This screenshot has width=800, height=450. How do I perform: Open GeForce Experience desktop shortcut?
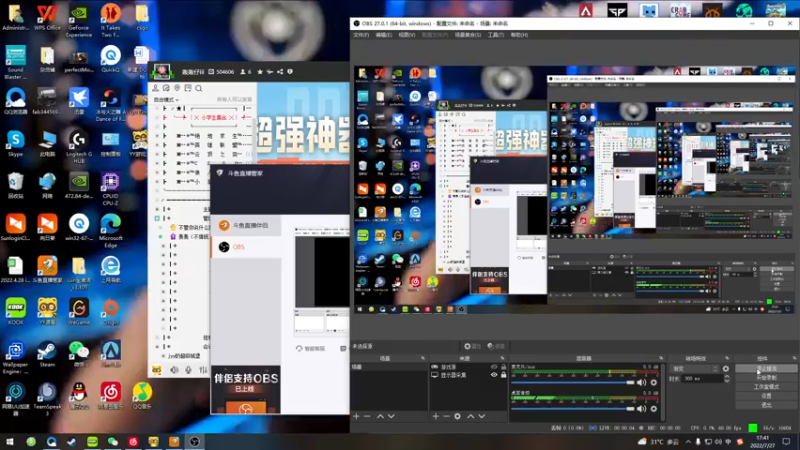[x=79, y=21]
